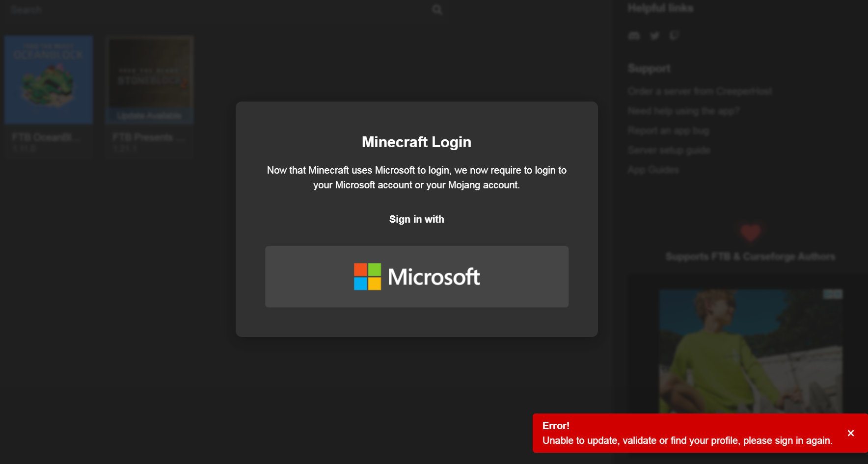
Task: Open the Twitch icon under Helpful links
Action: click(x=674, y=35)
